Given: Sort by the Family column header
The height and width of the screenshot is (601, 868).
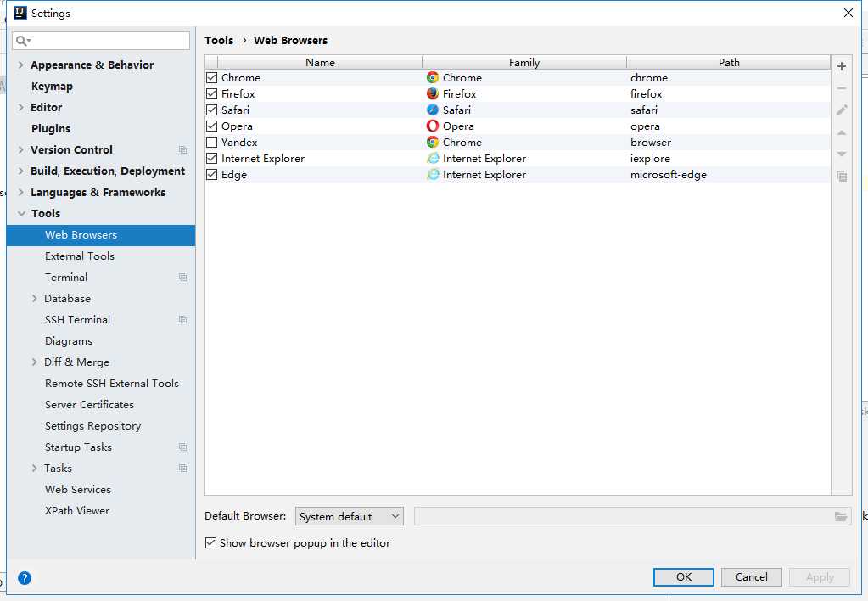Looking at the screenshot, I should (524, 62).
